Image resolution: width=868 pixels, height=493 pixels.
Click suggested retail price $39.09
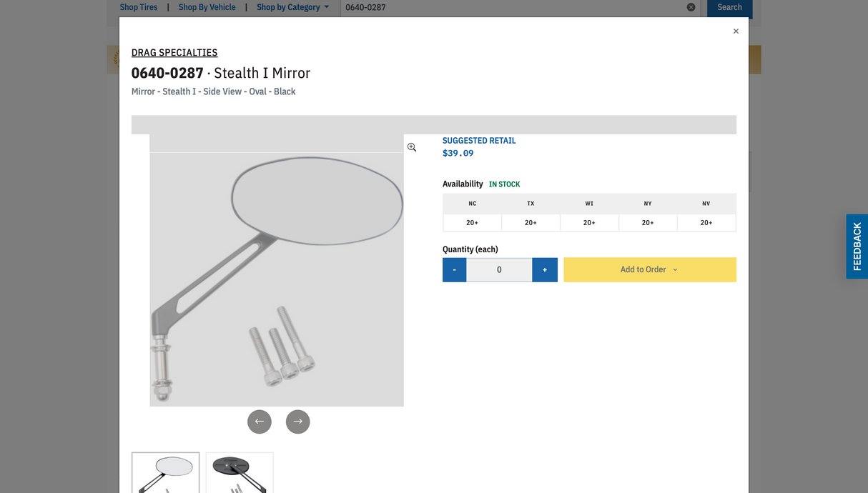tap(458, 153)
